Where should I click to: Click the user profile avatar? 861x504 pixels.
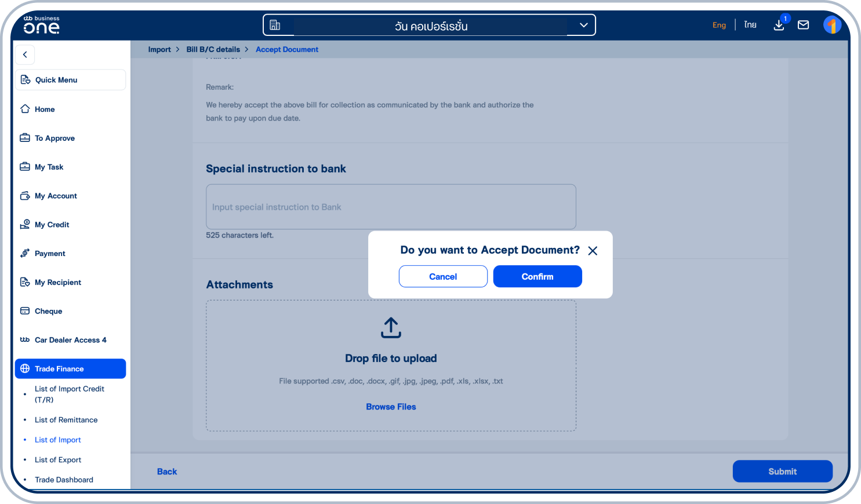tap(832, 25)
